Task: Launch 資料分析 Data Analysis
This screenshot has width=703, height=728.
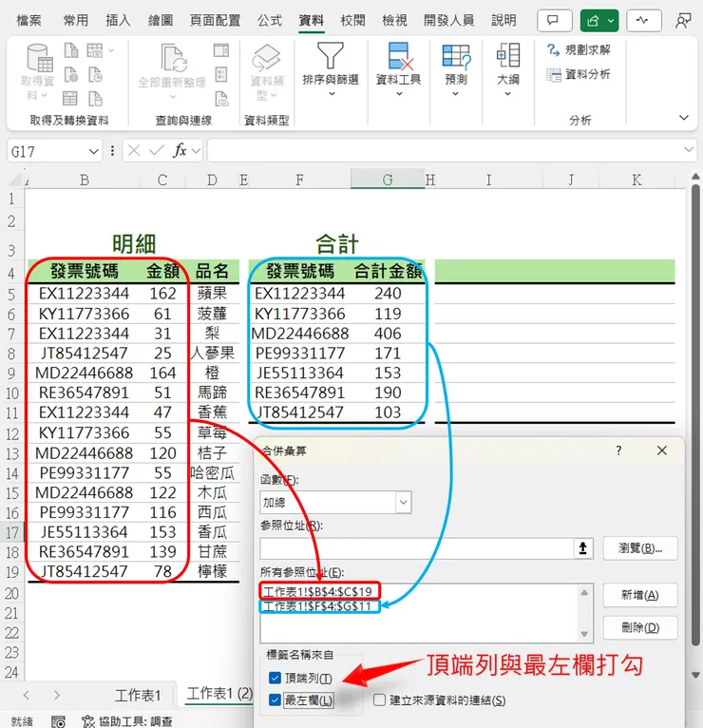Action: 579,74
